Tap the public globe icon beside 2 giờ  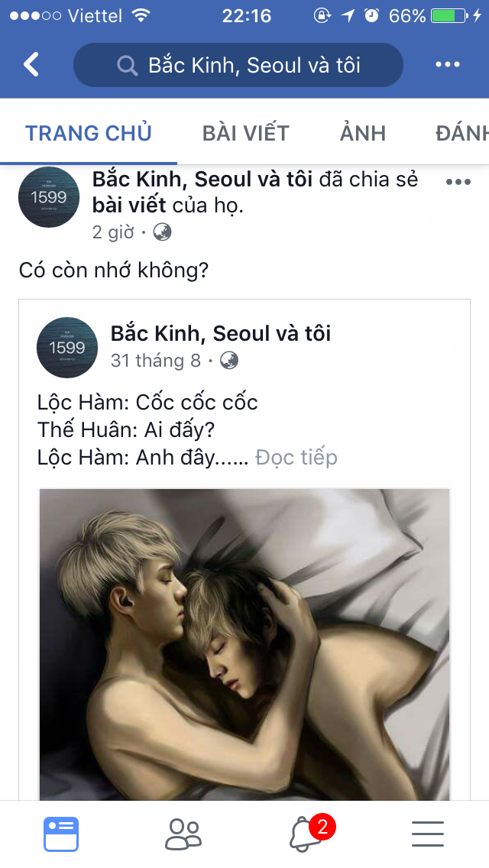(x=162, y=232)
